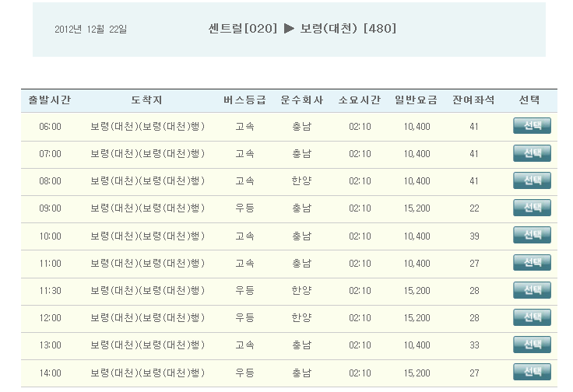Click 15,200 fare in the 14:00 row
This screenshot has width=573, height=392.
tap(417, 373)
